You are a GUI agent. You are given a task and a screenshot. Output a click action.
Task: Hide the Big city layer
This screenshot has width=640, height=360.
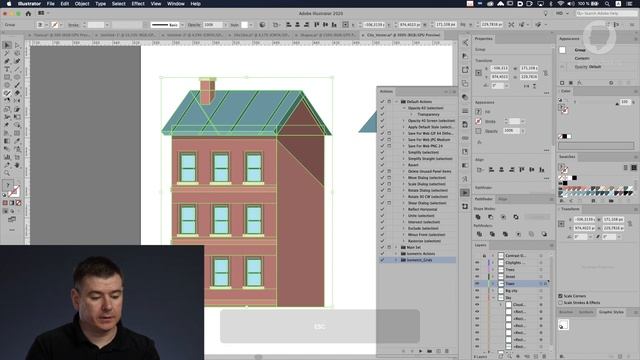(x=477, y=291)
